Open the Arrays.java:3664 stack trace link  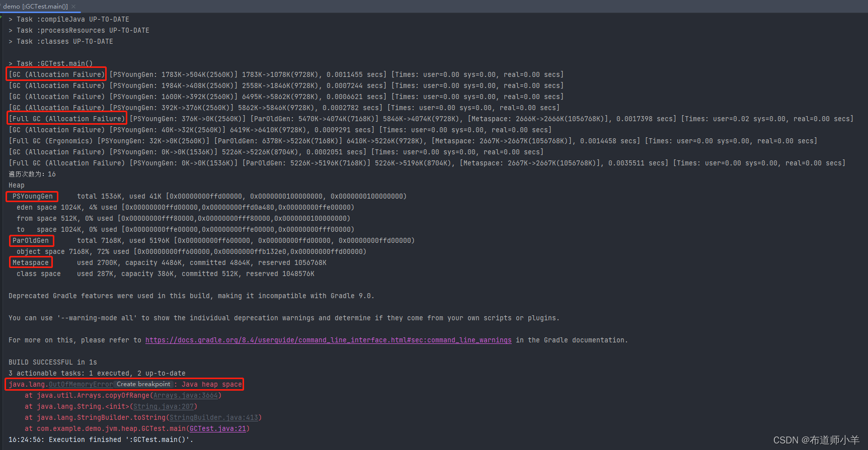click(x=186, y=396)
